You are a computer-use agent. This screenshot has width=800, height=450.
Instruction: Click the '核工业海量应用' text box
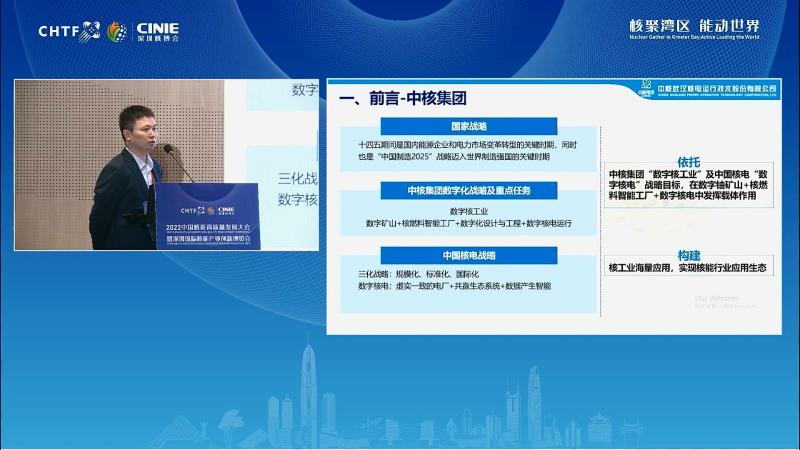[x=688, y=268]
